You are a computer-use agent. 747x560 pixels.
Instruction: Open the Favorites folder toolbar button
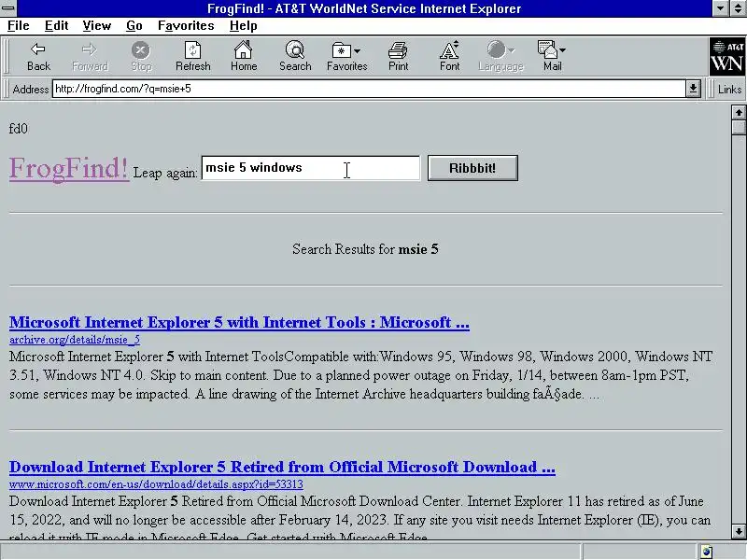(x=342, y=56)
